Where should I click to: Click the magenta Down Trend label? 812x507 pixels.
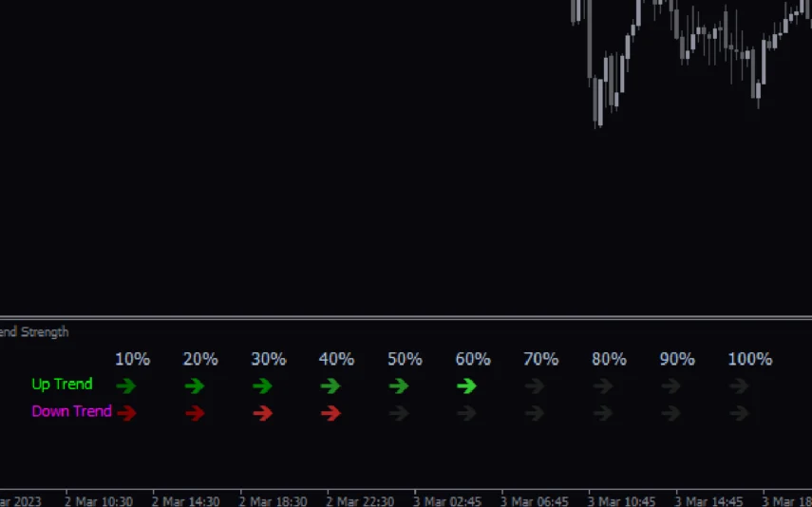(x=71, y=412)
